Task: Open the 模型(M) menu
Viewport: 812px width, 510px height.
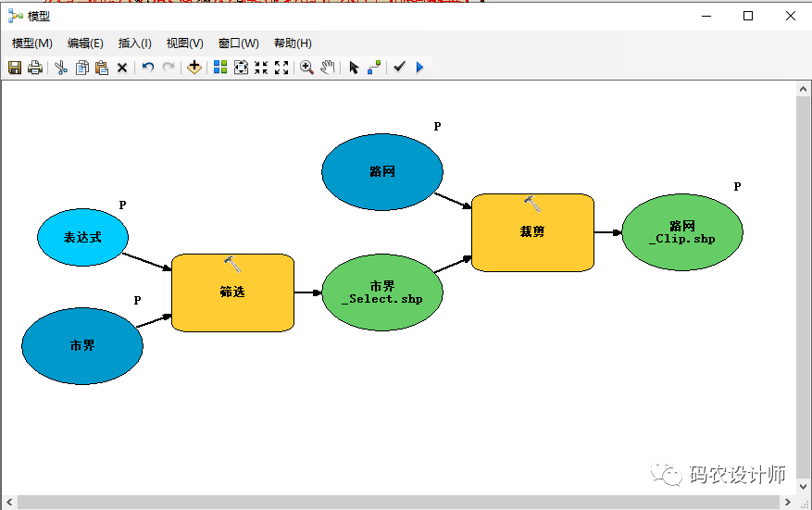Action: (32, 44)
